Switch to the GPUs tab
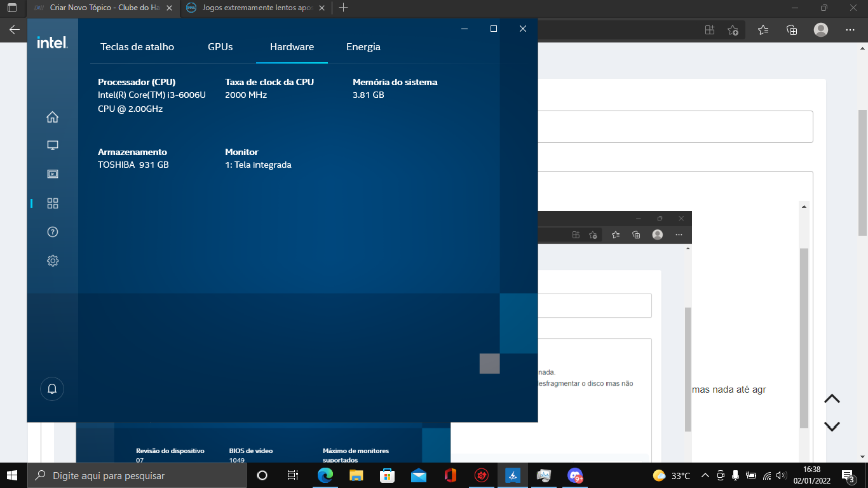This screenshot has height=488, width=868. 220,47
